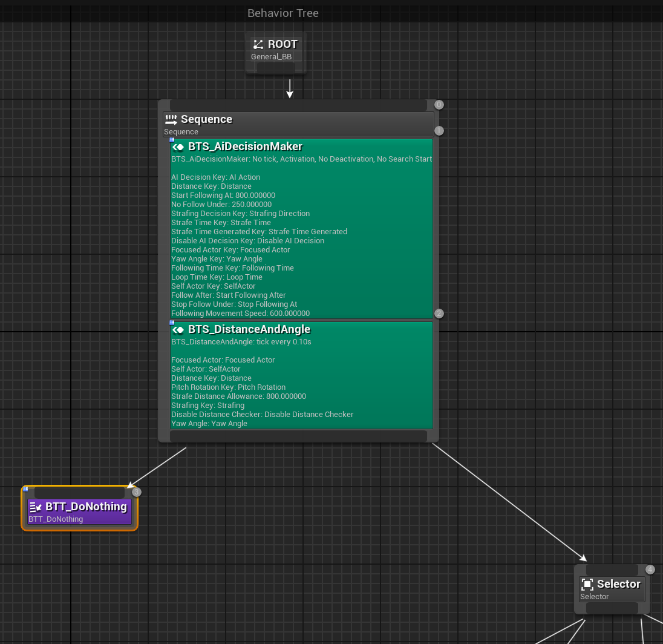The width and height of the screenshot is (663, 644).
Task: Click the blueprint marker on BTT_DoNothing
Action: (x=25, y=489)
